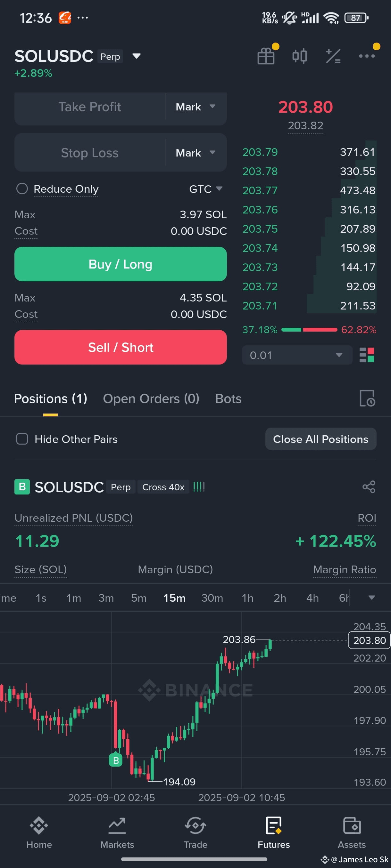Open the three-dot more options menu

click(x=367, y=56)
